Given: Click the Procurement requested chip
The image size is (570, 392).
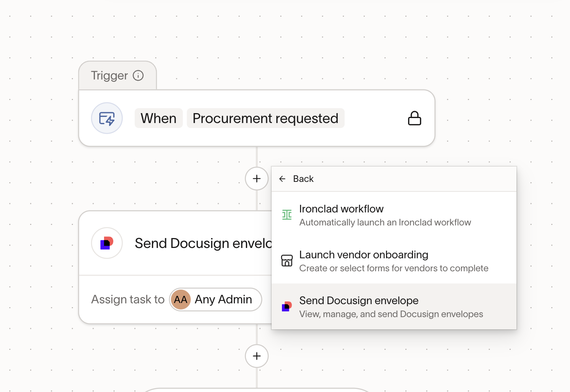Looking at the screenshot, I should [265, 118].
